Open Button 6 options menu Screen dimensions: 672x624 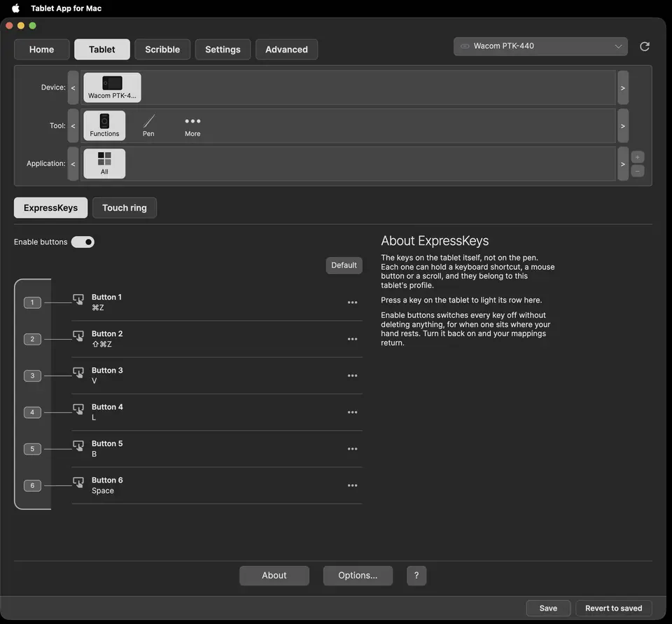[x=352, y=485]
